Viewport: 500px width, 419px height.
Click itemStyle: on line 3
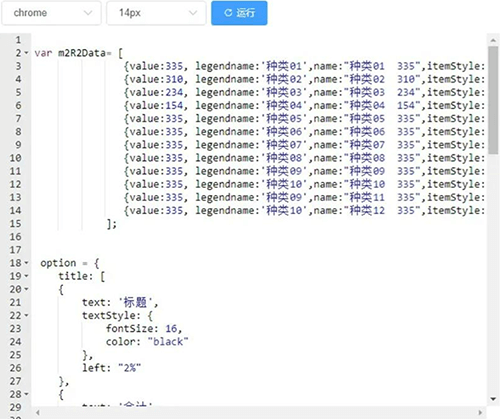click(x=456, y=66)
